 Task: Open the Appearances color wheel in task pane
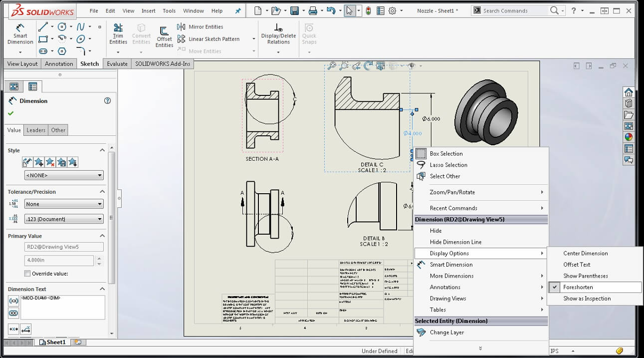tap(629, 137)
